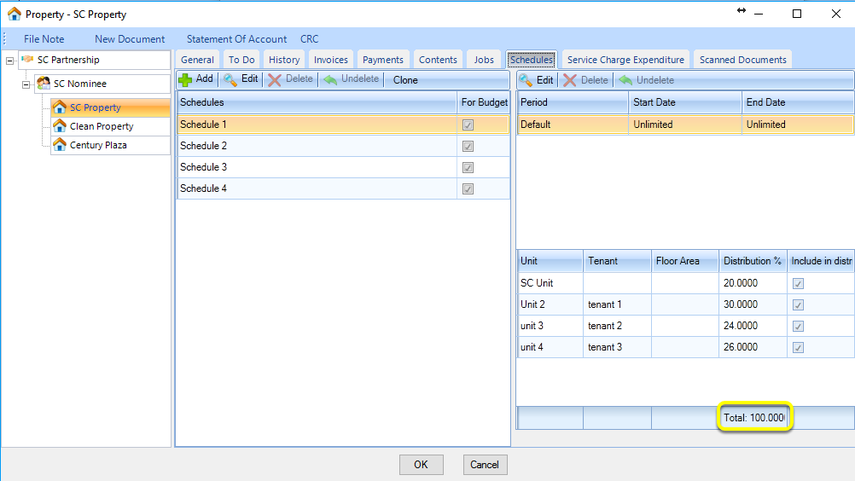Open the Scanned Documents tab
Screen dimensions: 855x481
click(743, 59)
